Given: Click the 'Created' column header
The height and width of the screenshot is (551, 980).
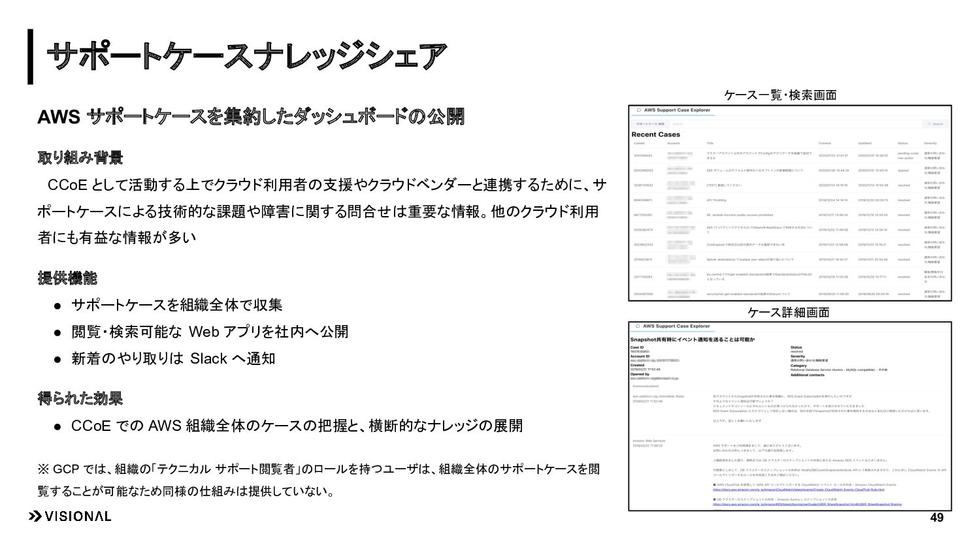Looking at the screenshot, I should tap(825, 143).
